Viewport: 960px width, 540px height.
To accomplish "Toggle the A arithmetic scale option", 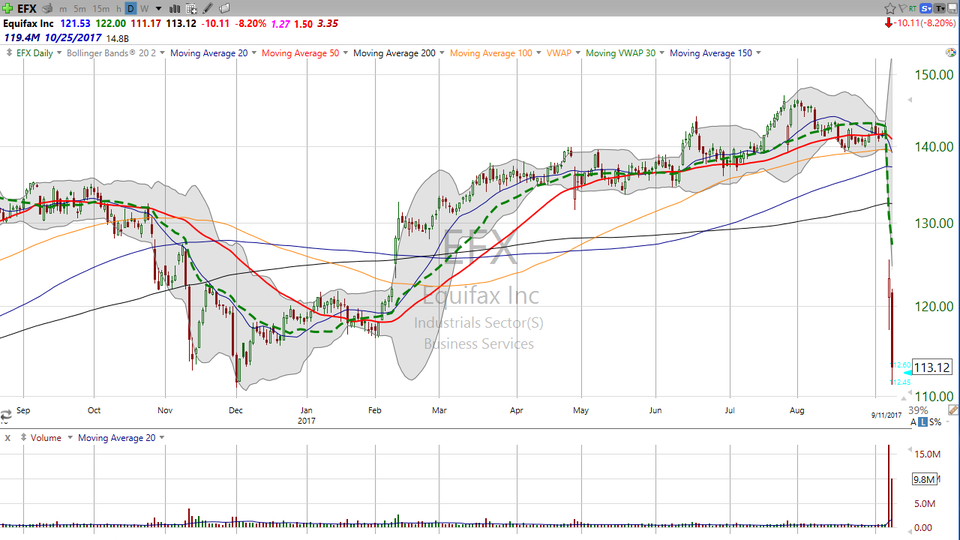I will [x=913, y=422].
